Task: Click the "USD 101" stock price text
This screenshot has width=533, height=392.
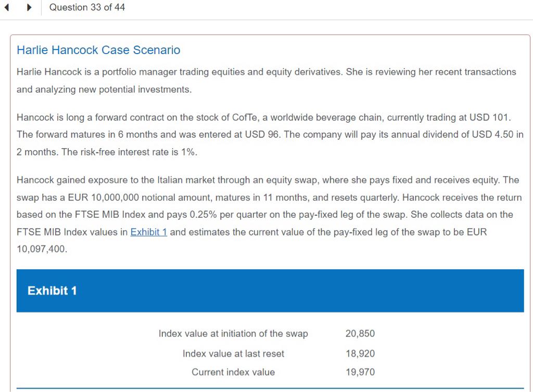Action: click(494, 116)
